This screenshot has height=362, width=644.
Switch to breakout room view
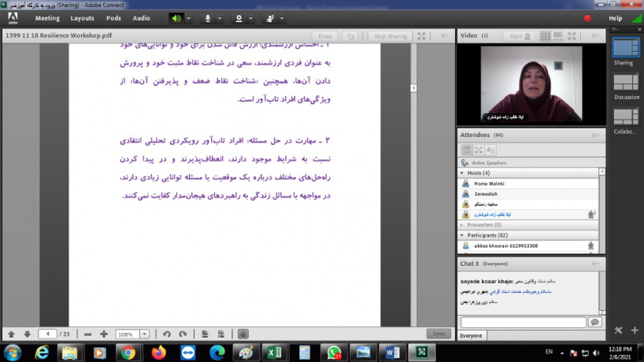point(479,150)
